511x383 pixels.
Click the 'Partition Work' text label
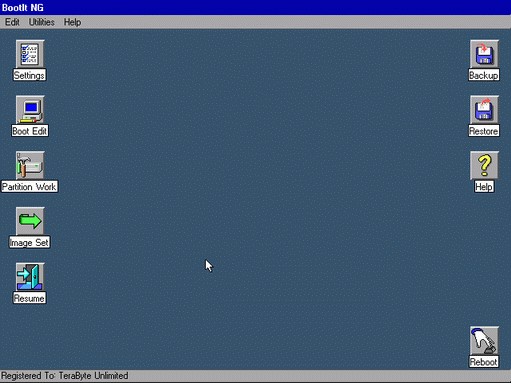point(29,187)
